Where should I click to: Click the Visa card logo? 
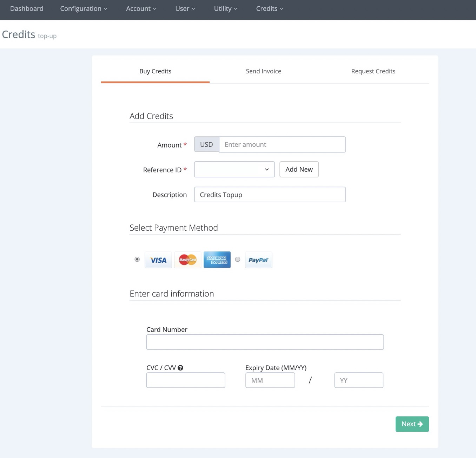point(158,260)
